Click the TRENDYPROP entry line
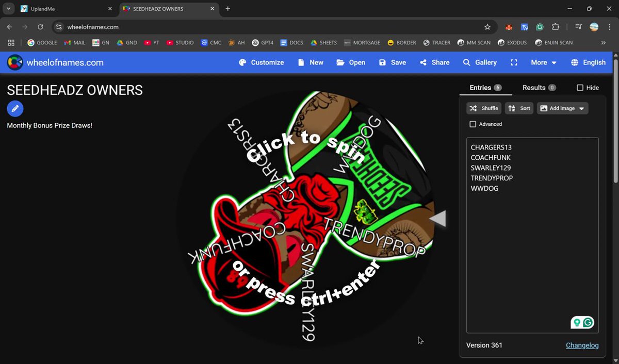 pyautogui.click(x=492, y=178)
